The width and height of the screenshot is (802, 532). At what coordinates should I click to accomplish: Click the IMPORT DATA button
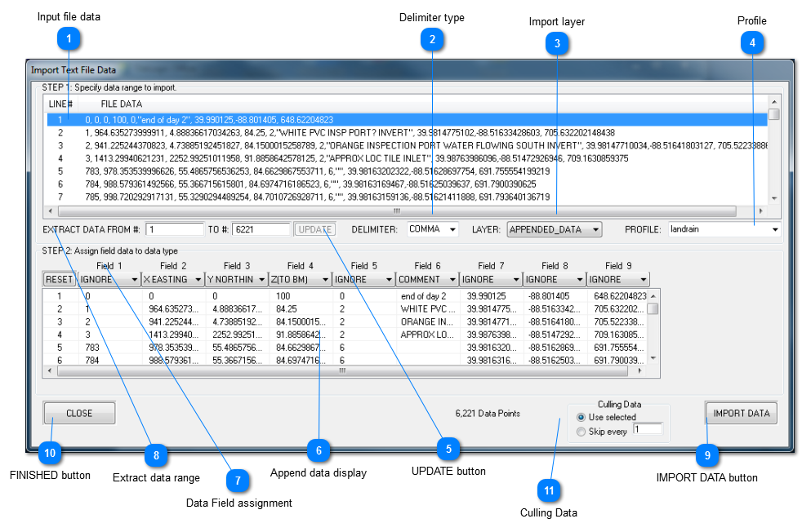[x=740, y=413]
